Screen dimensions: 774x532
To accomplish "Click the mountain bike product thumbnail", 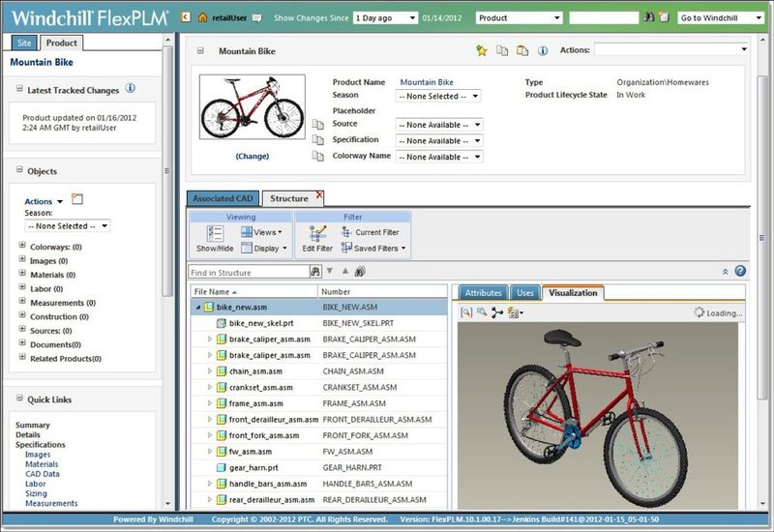I will coord(253,106).
